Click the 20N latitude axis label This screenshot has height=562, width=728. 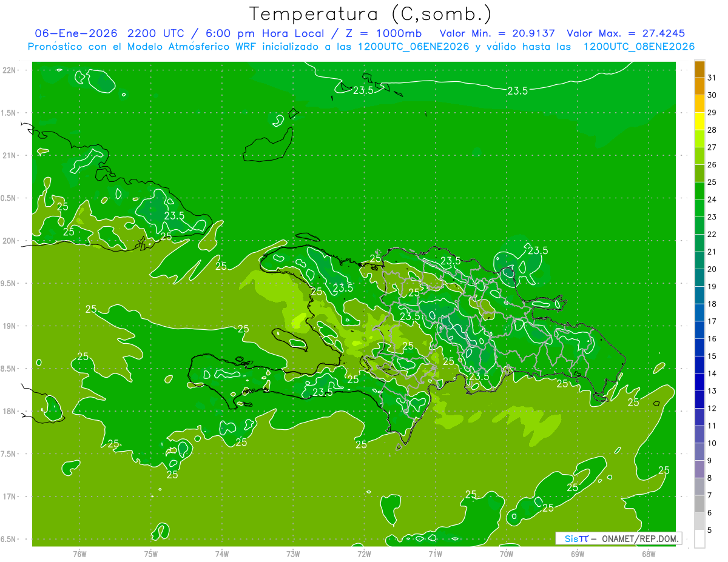click(x=10, y=241)
